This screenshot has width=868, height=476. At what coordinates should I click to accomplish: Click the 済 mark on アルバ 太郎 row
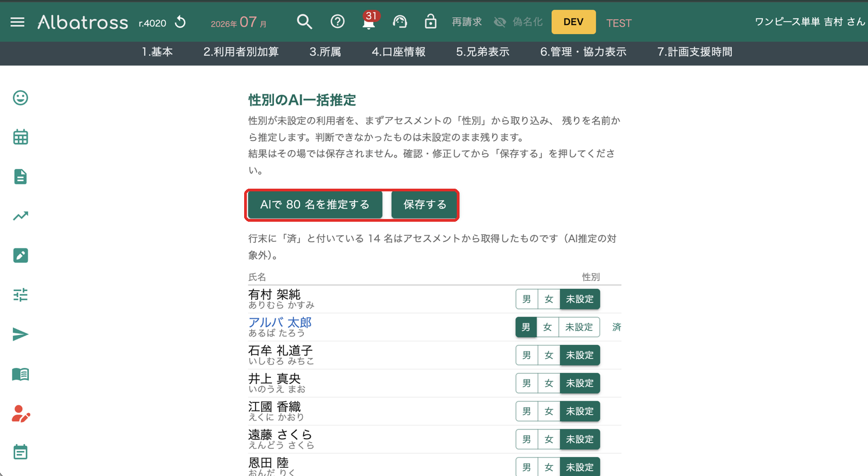click(617, 327)
